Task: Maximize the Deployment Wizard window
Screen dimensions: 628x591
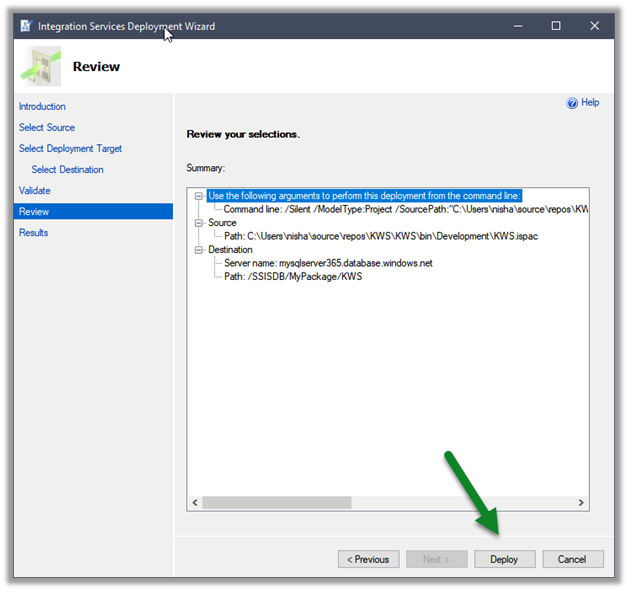Action: click(556, 26)
